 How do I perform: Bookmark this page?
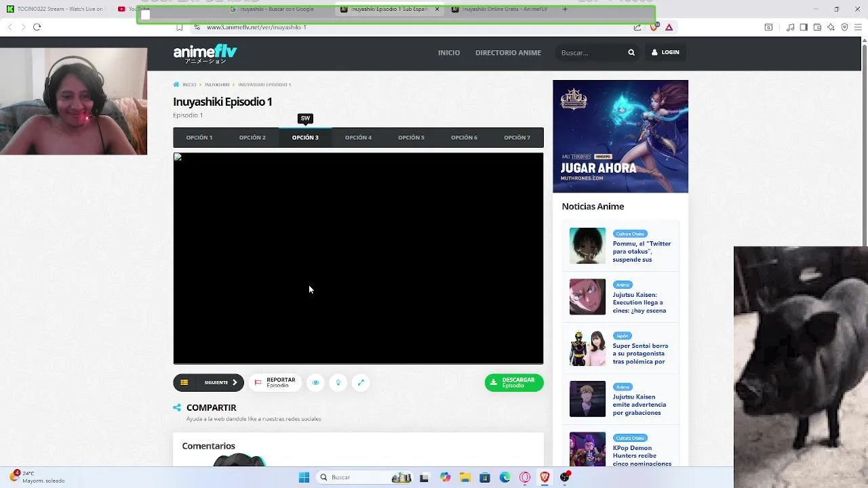pyautogui.click(x=179, y=27)
